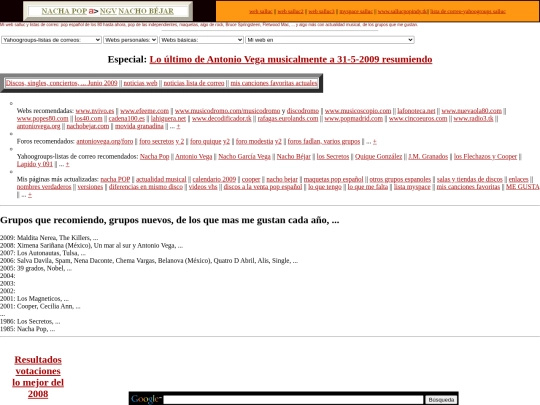Open the los40.com link
Image resolution: width=540 pixels, height=405 pixels.
click(89, 118)
